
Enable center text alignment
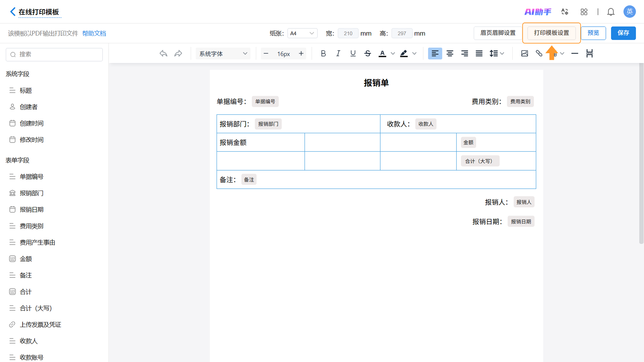[x=450, y=53]
